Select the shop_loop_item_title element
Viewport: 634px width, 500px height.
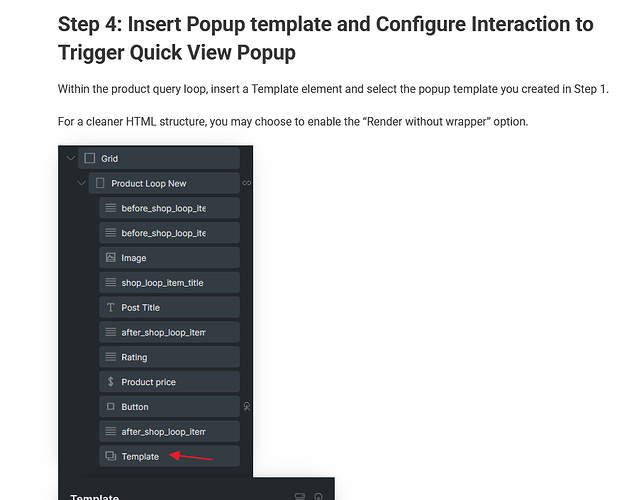pyautogui.click(x=169, y=283)
